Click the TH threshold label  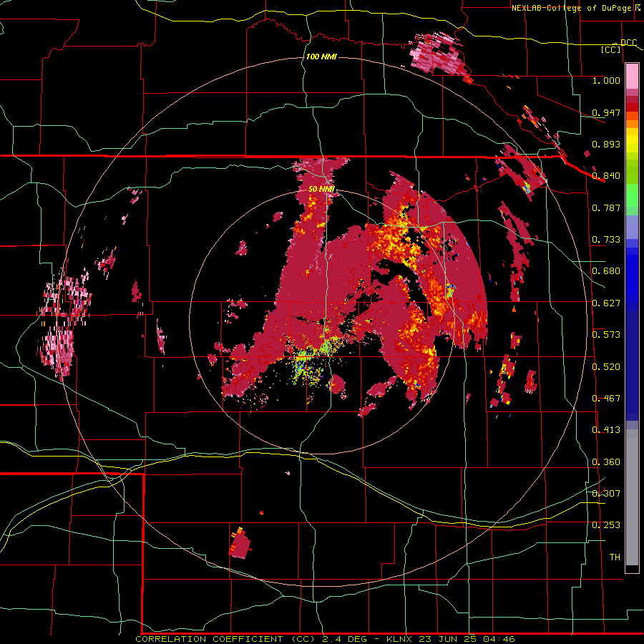615,557
